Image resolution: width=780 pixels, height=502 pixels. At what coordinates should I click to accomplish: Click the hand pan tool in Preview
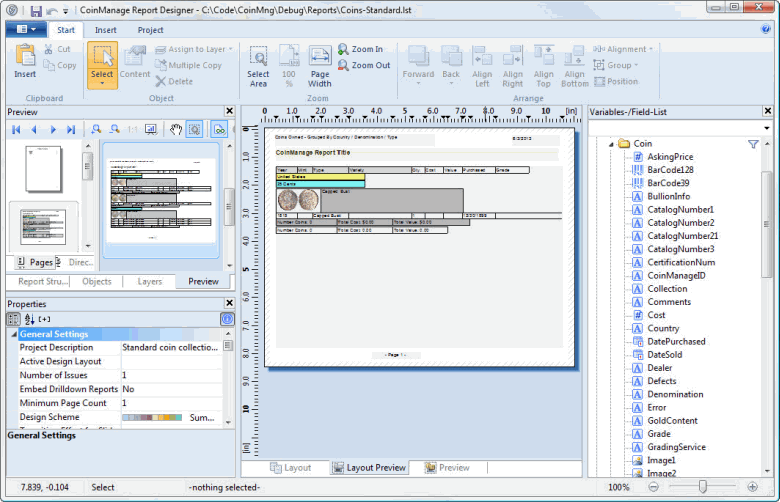point(175,129)
